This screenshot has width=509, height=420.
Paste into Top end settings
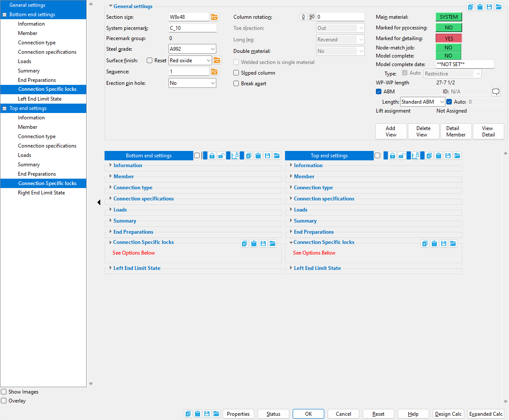click(439, 156)
